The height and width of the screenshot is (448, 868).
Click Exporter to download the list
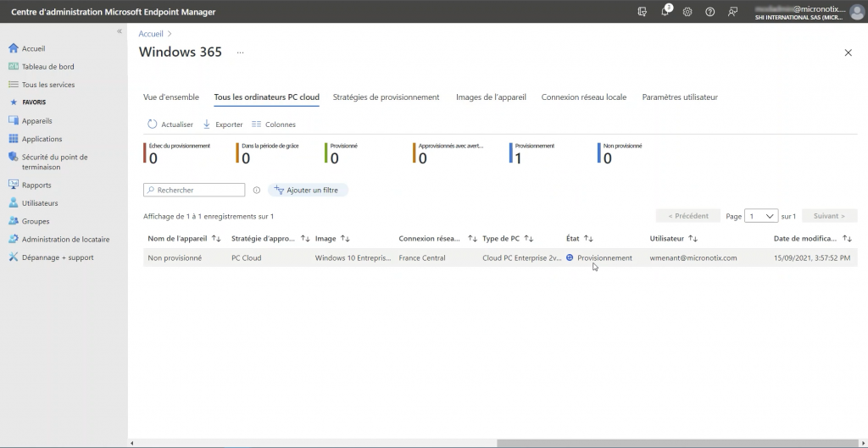(x=223, y=124)
